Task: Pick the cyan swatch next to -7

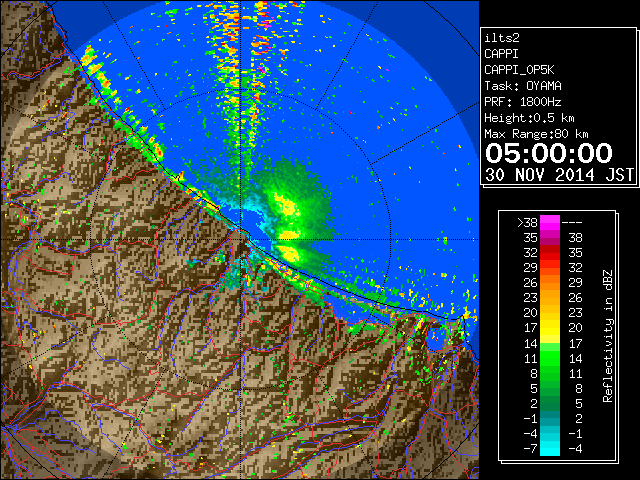Action: [x=550, y=449]
